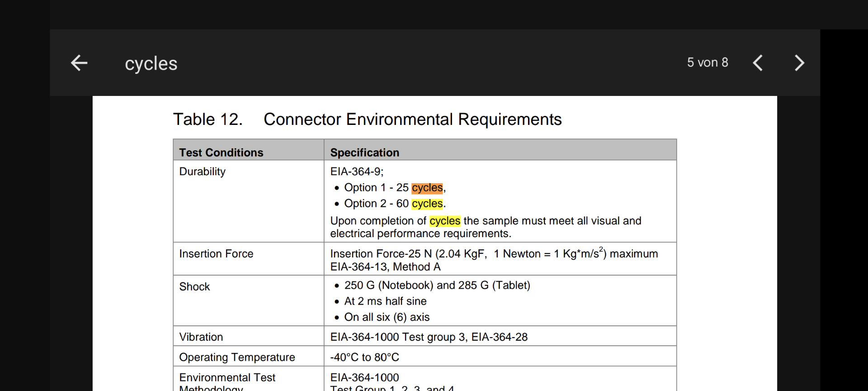The image size is (868, 391).
Task: Click the 'cycles' search query field
Action: pos(151,63)
